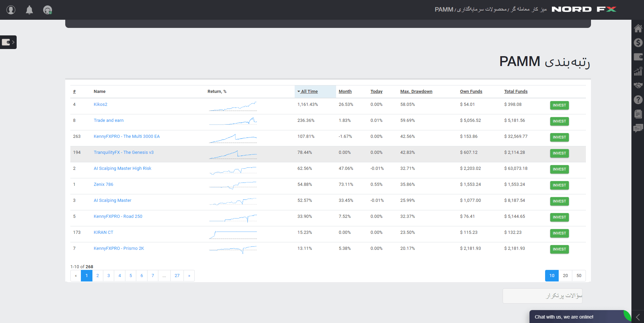This screenshot has width=644, height=323.
Task: Open the notifications bell
Action: tap(30, 10)
